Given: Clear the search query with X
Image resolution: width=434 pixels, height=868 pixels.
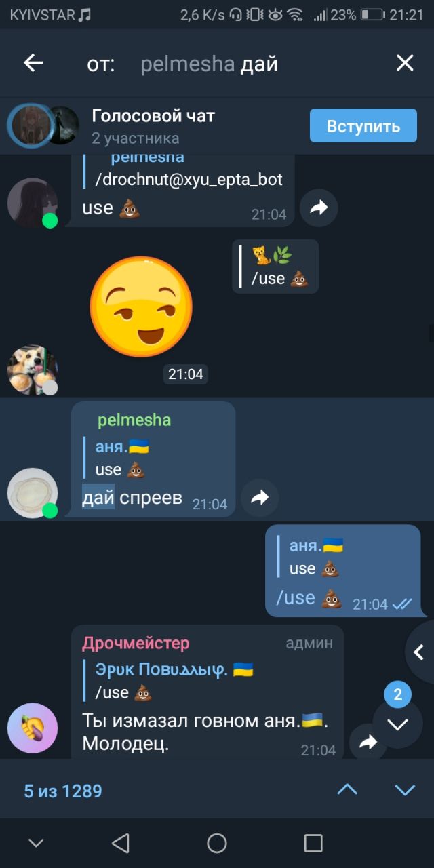Looking at the screenshot, I should click(x=405, y=64).
